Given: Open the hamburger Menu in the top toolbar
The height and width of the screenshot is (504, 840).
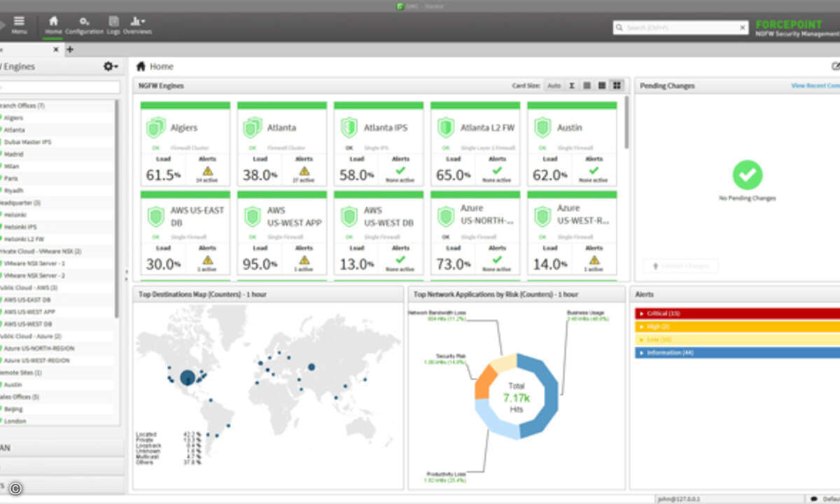Looking at the screenshot, I should point(19,25).
